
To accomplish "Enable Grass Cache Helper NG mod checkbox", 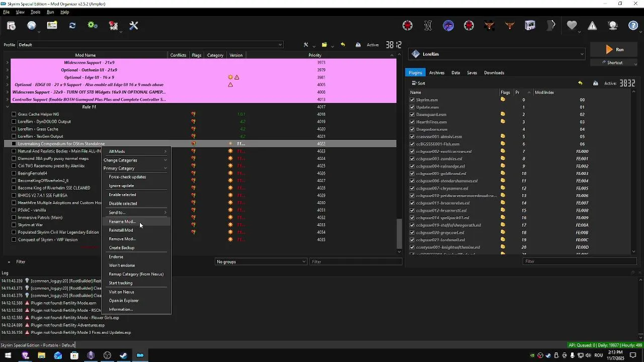I will pyautogui.click(x=14, y=114).
